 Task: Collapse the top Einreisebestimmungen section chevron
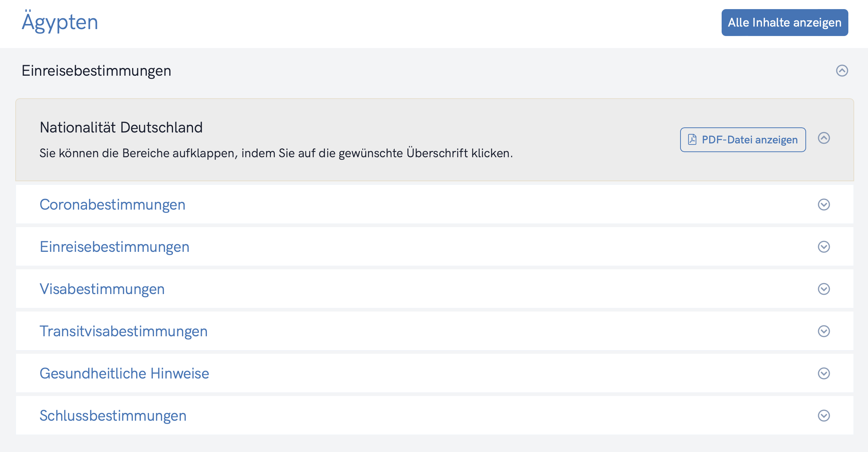coord(842,71)
